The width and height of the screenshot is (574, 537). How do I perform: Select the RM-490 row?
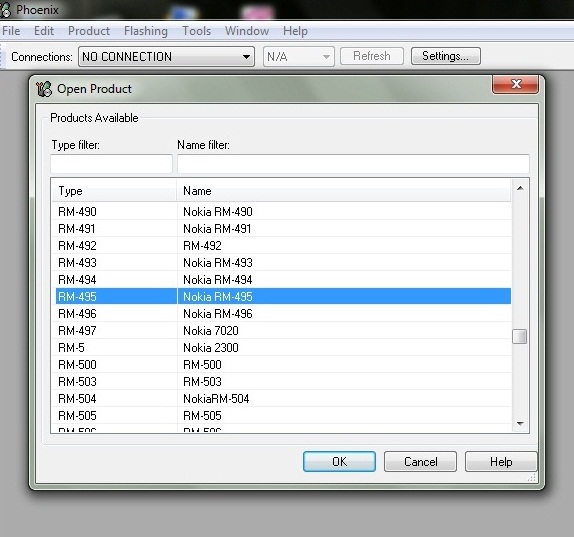[x=281, y=212]
